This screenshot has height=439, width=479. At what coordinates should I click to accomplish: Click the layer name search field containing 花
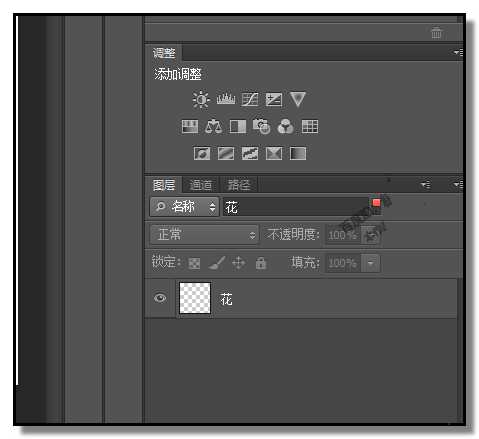pos(296,207)
